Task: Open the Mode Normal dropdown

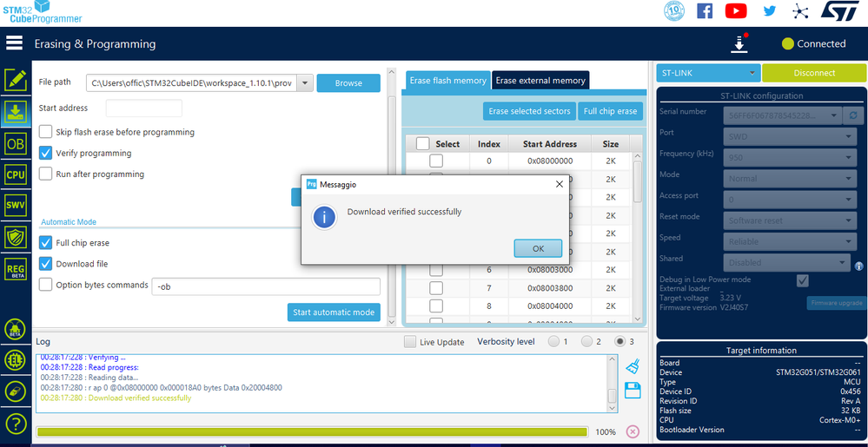Action: tap(790, 179)
